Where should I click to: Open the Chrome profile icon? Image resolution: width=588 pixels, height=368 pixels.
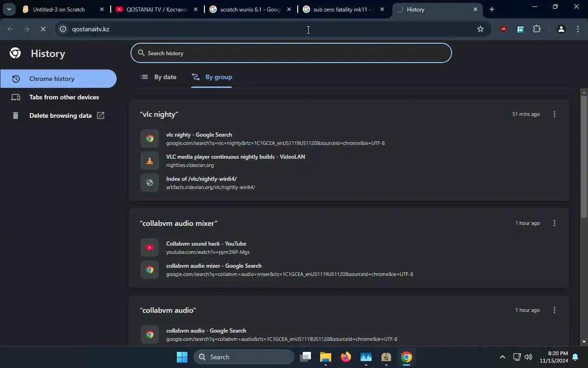[x=561, y=29]
